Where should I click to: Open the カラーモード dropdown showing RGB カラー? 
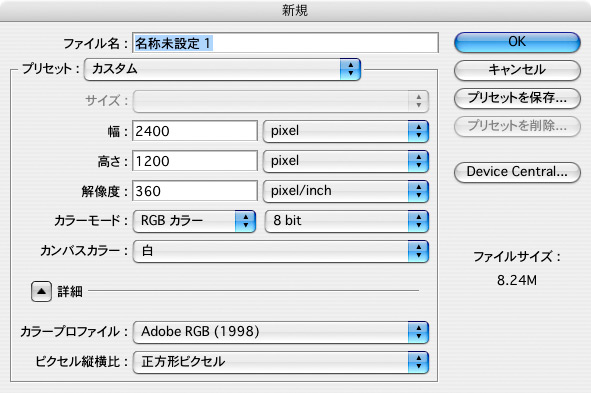click(194, 221)
